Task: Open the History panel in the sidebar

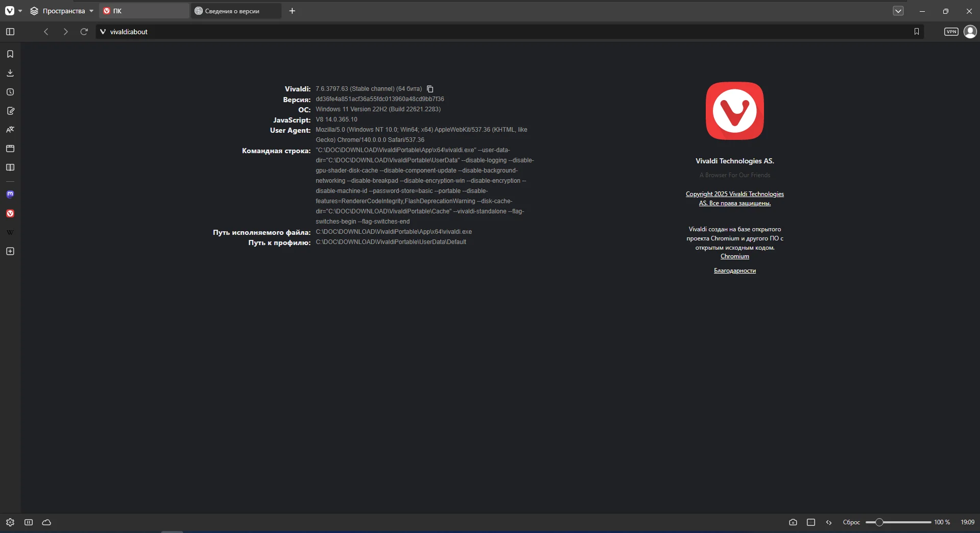Action: [x=10, y=92]
